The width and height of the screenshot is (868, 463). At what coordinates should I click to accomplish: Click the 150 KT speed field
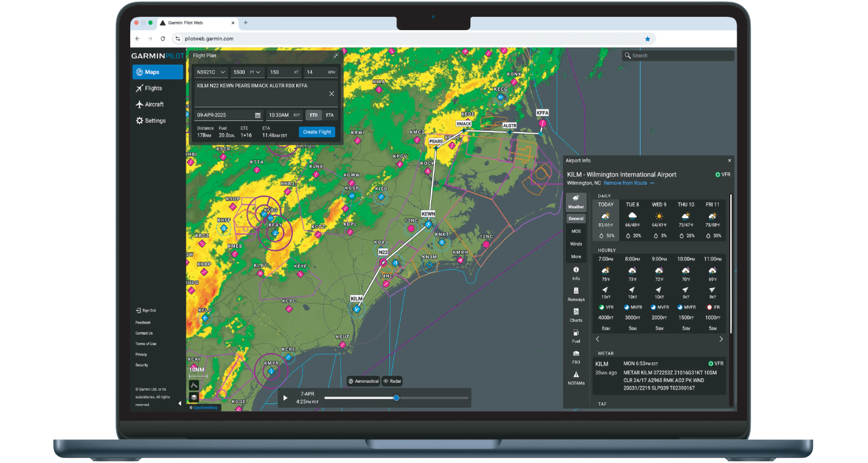[x=284, y=72]
